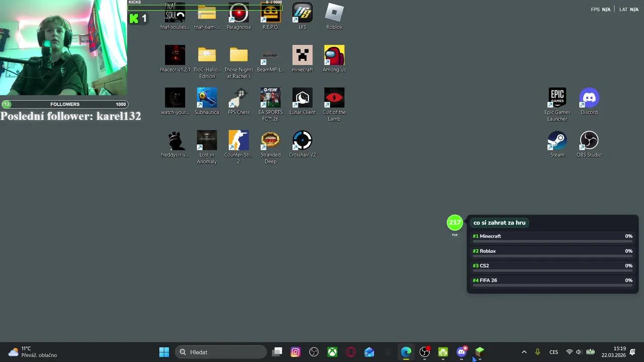Launch Cult of the Lamb

(x=334, y=105)
